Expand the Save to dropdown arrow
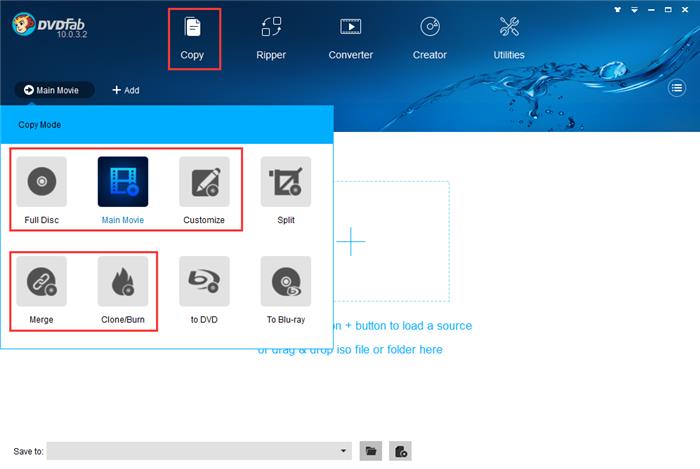700x469 pixels. (343, 451)
